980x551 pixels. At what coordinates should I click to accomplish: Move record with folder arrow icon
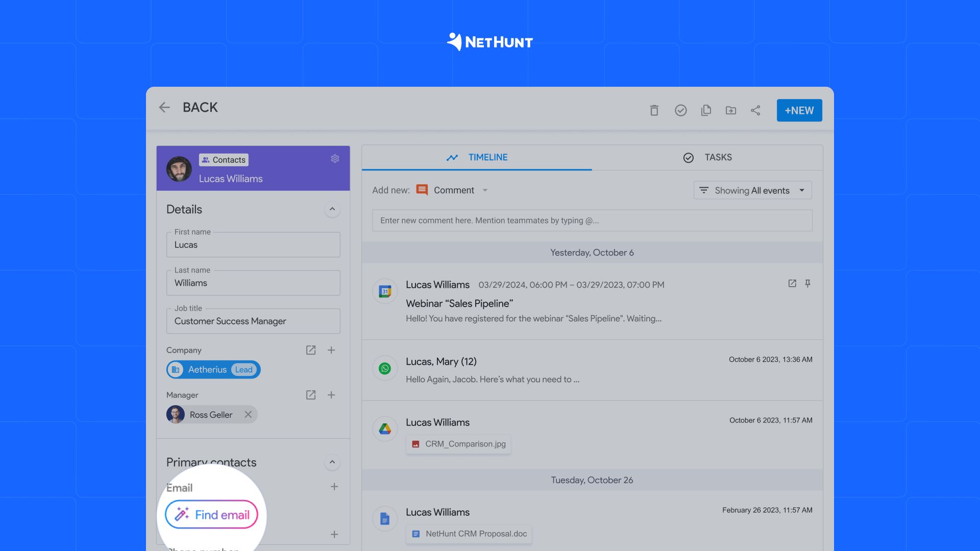point(731,110)
